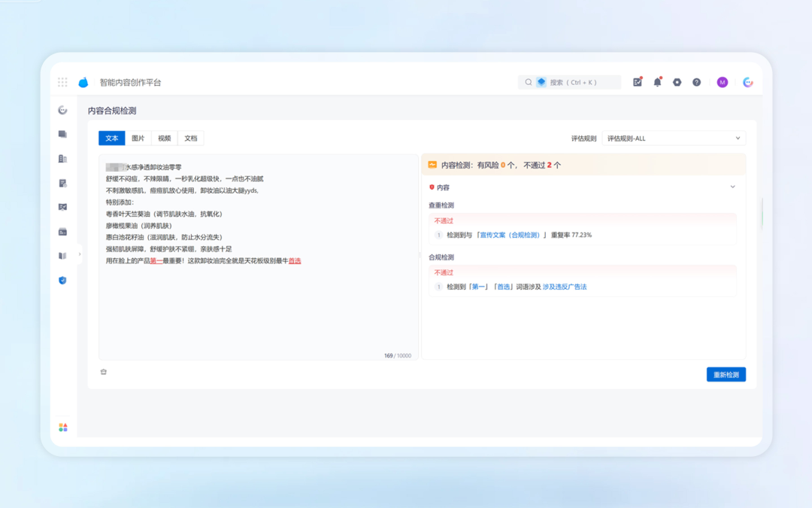
Task: Click the search magnifier icon
Action: pyautogui.click(x=529, y=82)
